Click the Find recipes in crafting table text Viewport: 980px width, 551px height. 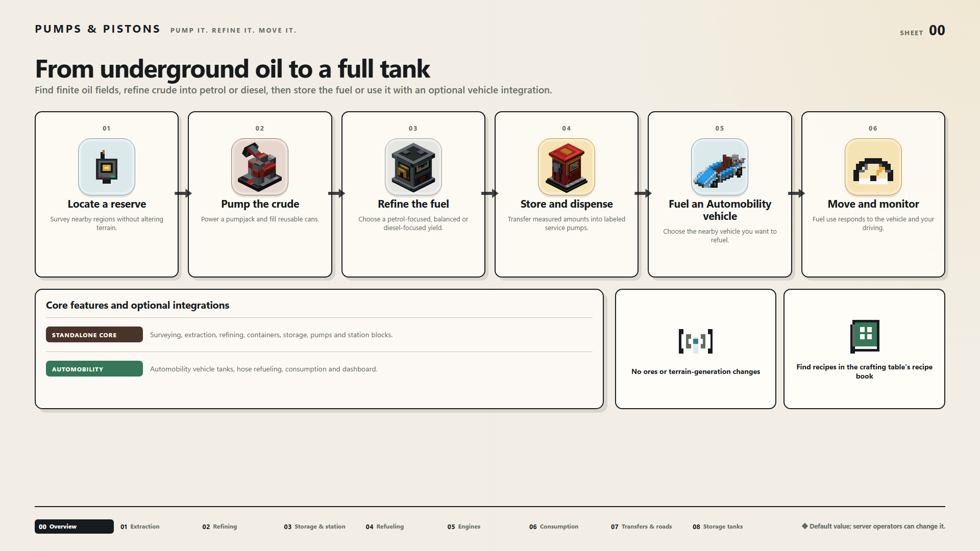(x=864, y=371)
